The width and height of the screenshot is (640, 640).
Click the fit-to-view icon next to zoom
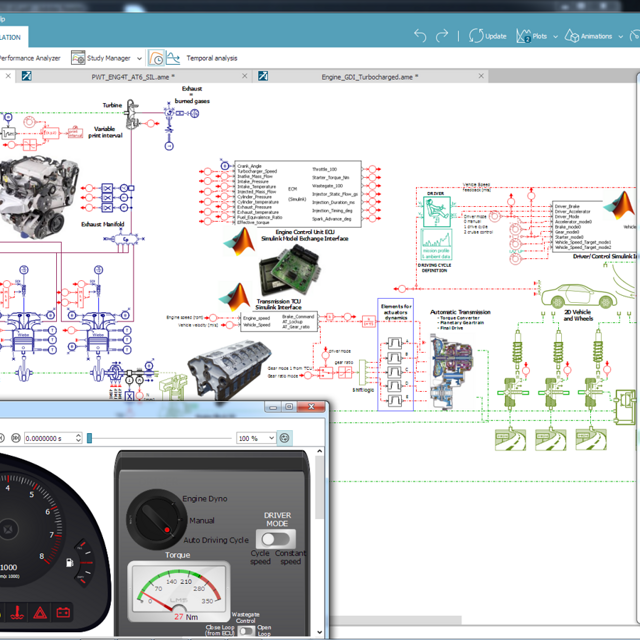[284, 438]
